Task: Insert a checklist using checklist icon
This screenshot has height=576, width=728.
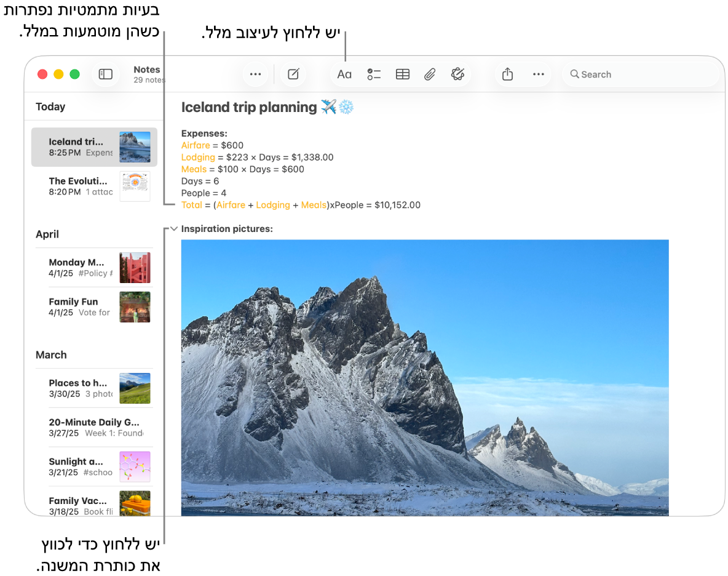Action: click(374, 74)
